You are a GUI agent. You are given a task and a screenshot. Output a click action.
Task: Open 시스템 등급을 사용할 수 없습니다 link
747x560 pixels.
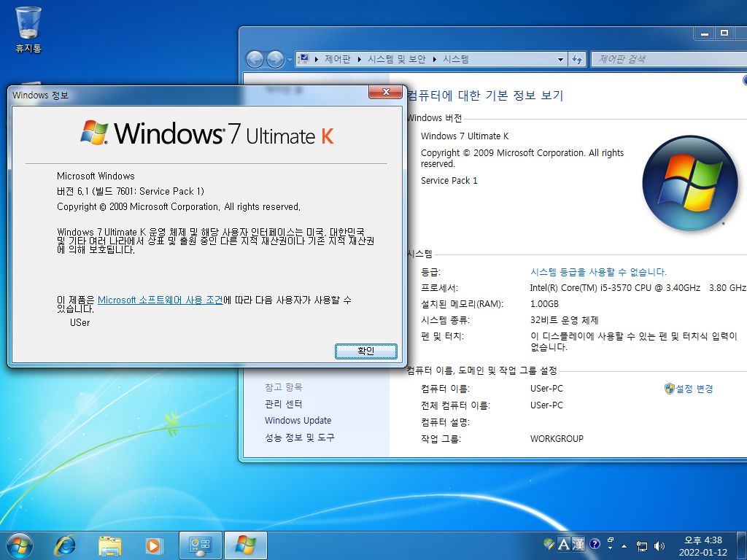(x=598, y=272)
